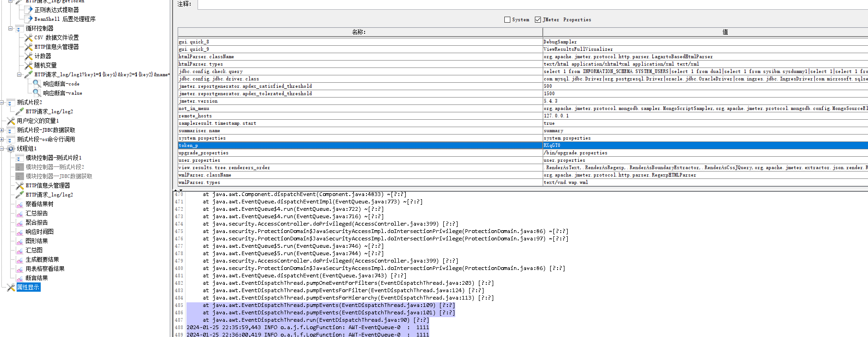Open 断言结果 in the tree

coord(37,278)
